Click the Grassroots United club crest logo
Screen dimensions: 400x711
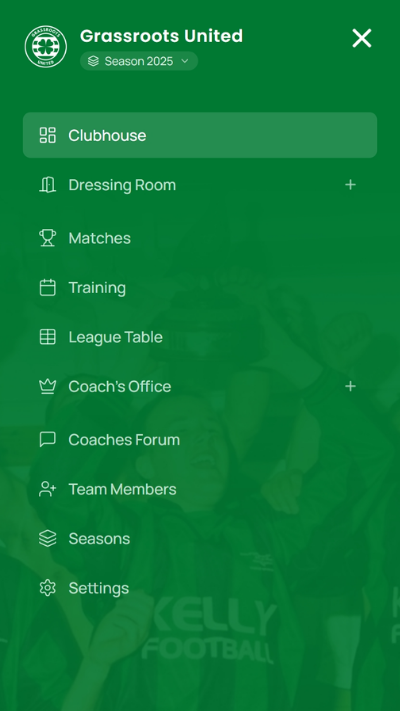click(x=46, y=46)
